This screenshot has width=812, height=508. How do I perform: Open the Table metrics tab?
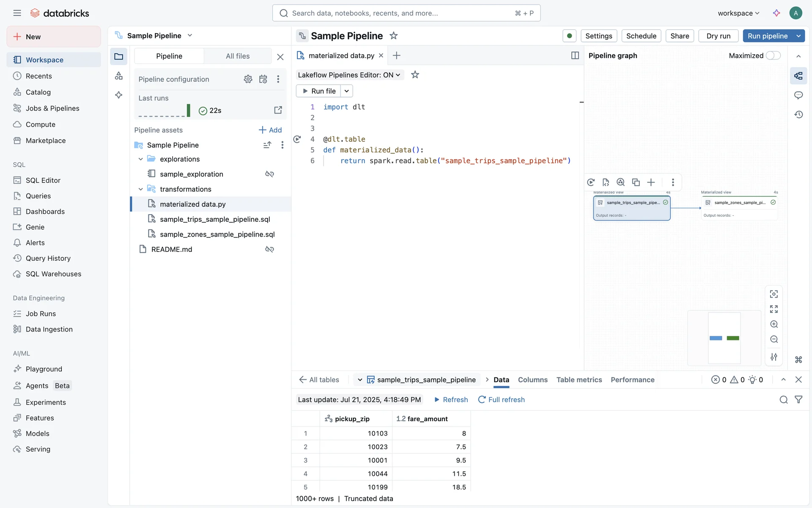coord(579,380)
